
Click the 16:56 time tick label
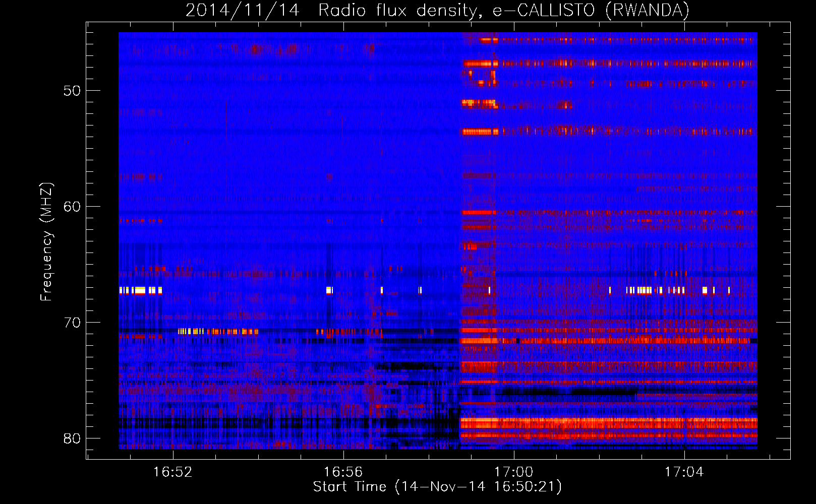tap(343, 472)
